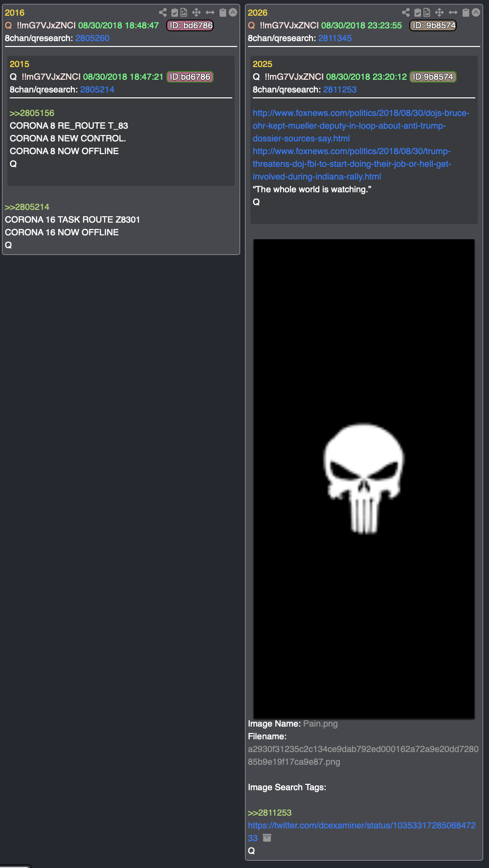Screen dimensions: 489x868
Task: Open 8chan/qresearch link 2805260
Action: [x=92, y=38]
